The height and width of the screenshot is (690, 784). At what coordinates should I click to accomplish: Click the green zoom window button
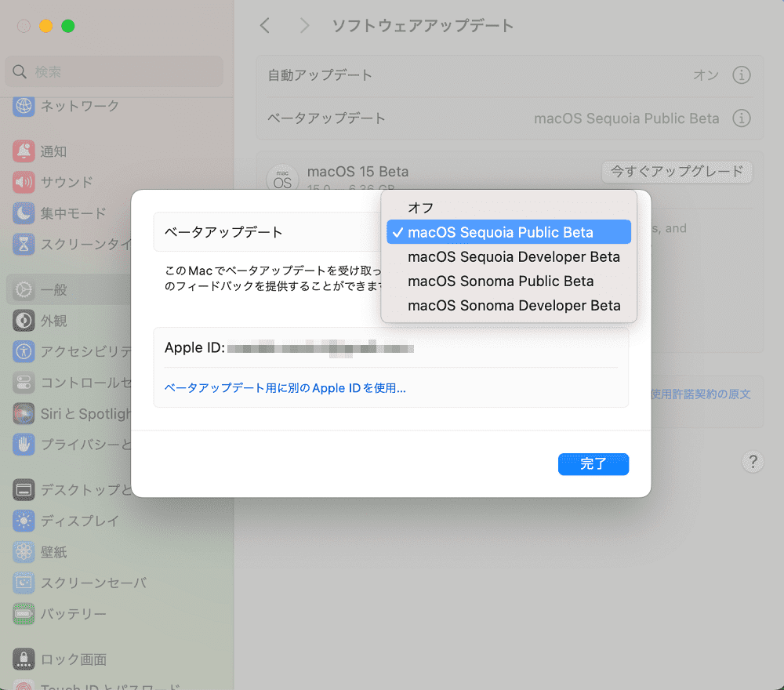[x=68, y=26]
